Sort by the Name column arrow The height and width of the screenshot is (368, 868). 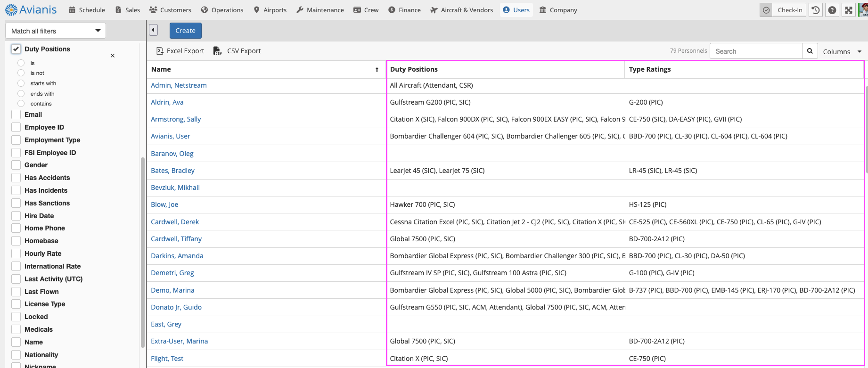point(377,70)
